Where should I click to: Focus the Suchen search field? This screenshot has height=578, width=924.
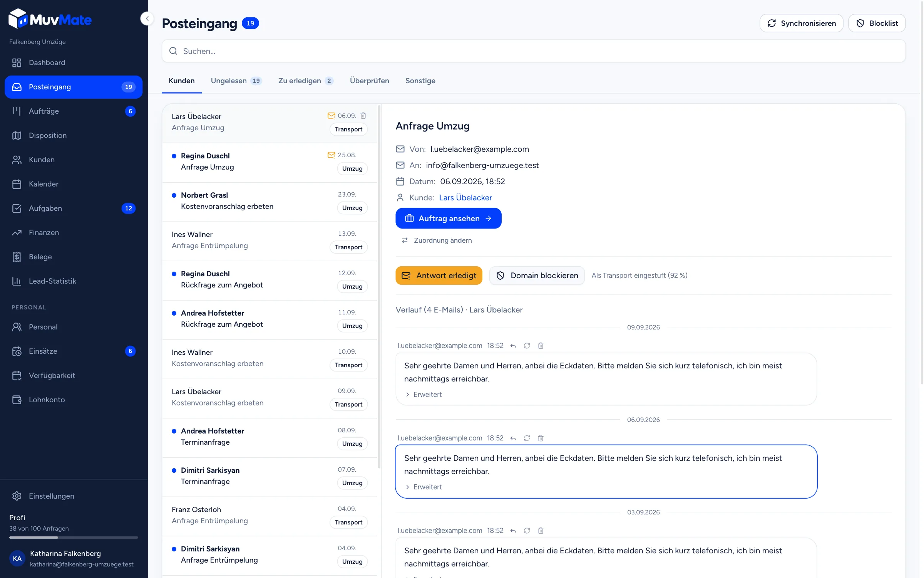[534, 51]
